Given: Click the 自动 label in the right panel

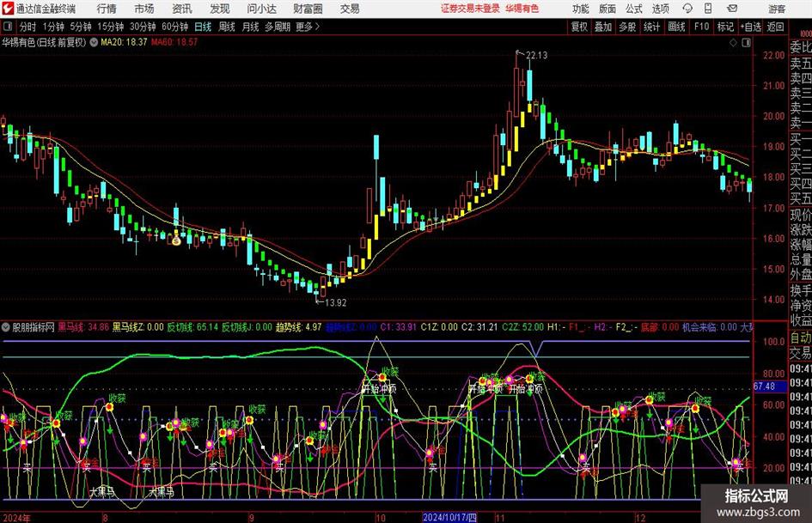Looking at the screenshot, I should click(801, 338).
